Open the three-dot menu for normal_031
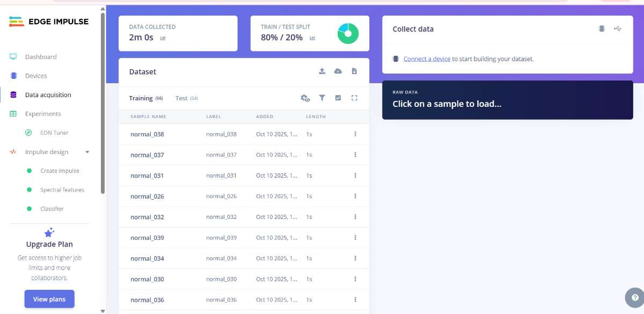Screen dimensions: 644x314 click(x=355, y=176)
